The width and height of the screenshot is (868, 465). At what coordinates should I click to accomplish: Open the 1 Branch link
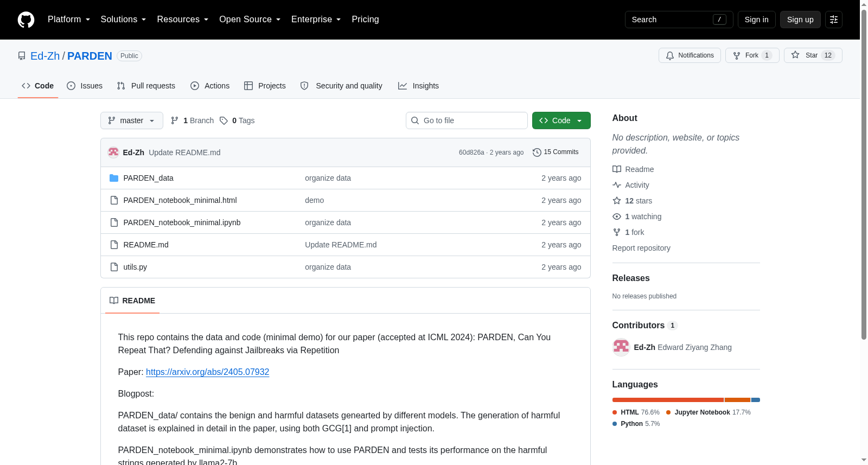point(193,120)
